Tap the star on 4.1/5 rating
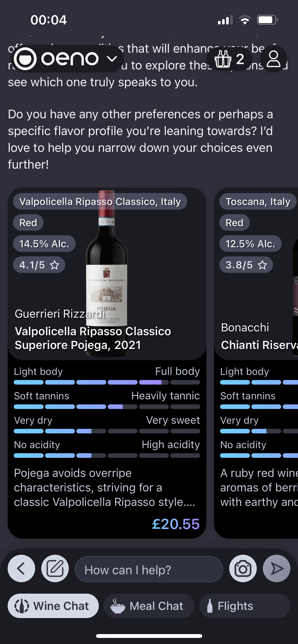The height and width of the screenshot is (644, 298). 55,265
